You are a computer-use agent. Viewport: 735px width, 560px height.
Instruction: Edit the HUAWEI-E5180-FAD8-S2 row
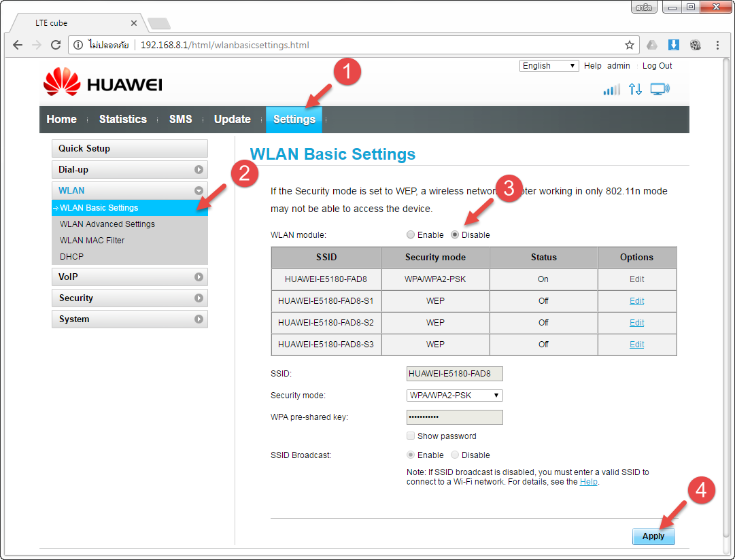pos(636,322)
